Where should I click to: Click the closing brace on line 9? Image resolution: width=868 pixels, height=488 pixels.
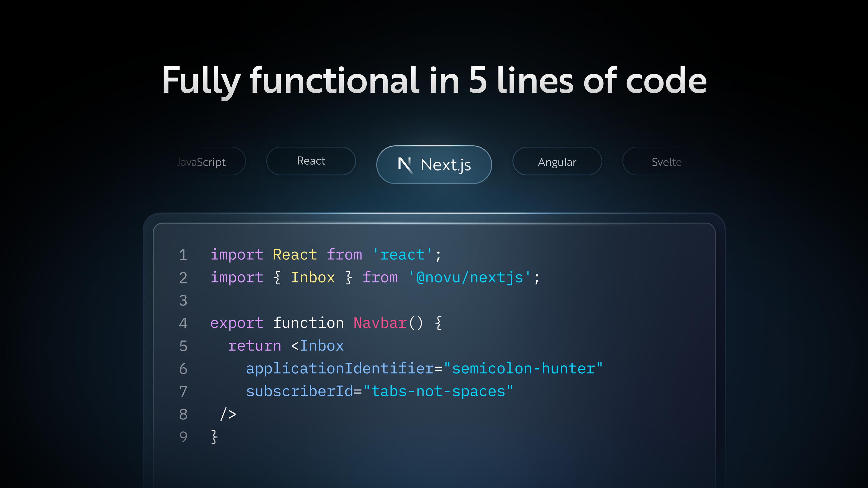click(214, 437)
